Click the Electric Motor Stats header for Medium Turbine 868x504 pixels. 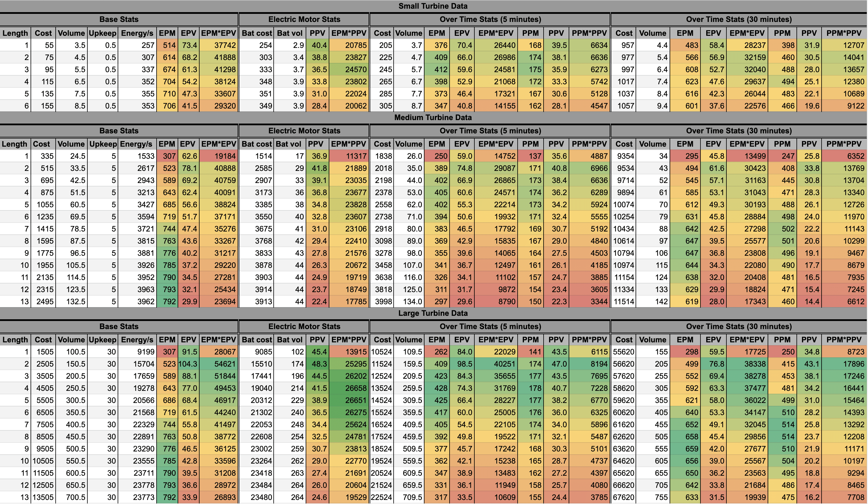pos(305,131)
